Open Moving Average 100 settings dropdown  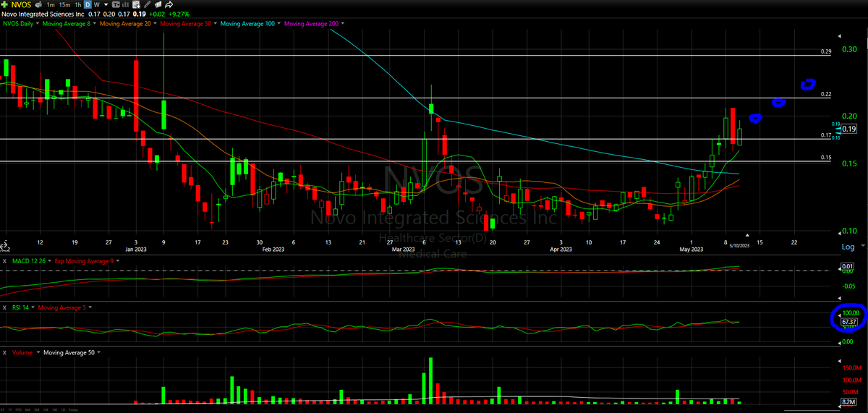(278, 24)
